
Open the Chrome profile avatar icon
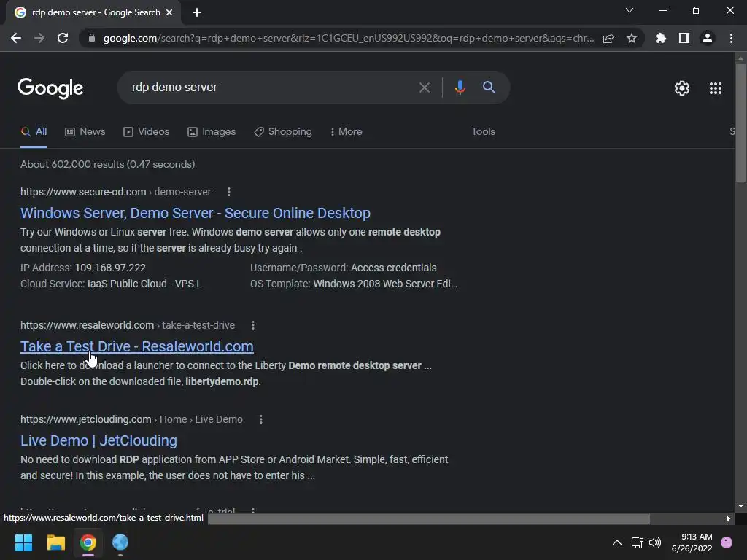pos(708,38)
